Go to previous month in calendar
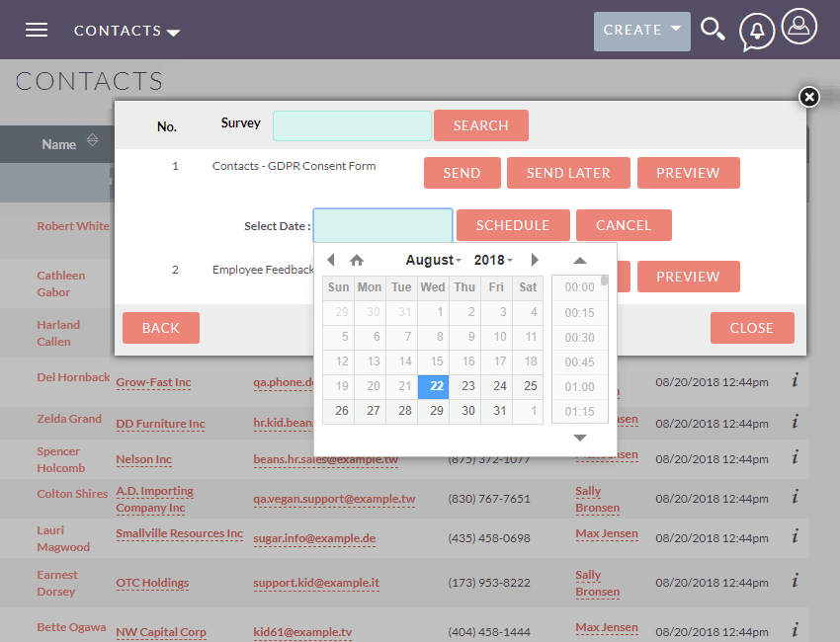840x642 pixels. coord(330,260)
